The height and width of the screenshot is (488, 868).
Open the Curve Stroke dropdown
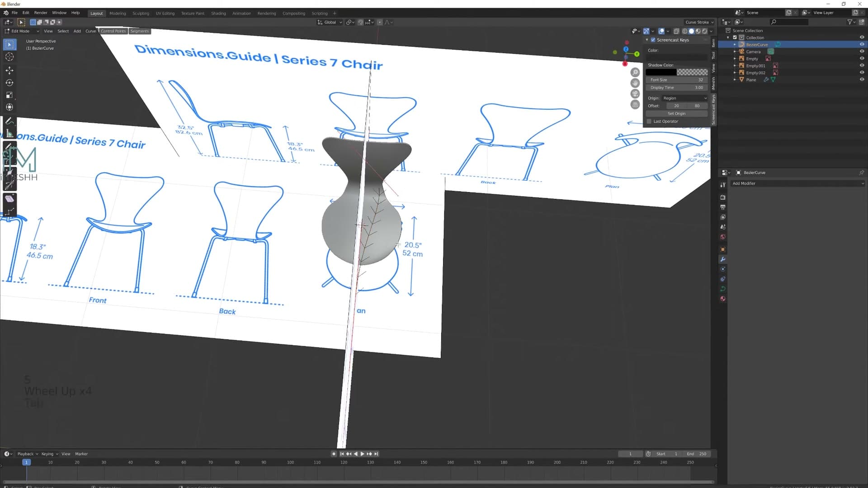point(699,22)
